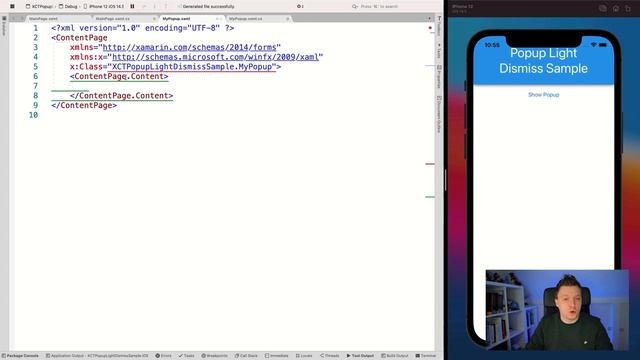The image size is (640, 360).
Task: Rotate the simulator device
Action: (628, 9)
